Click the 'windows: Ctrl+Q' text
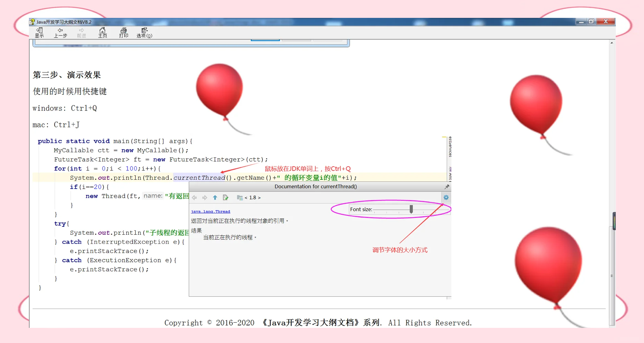This screenshot has width=644, height=343. tap(65, 108)
